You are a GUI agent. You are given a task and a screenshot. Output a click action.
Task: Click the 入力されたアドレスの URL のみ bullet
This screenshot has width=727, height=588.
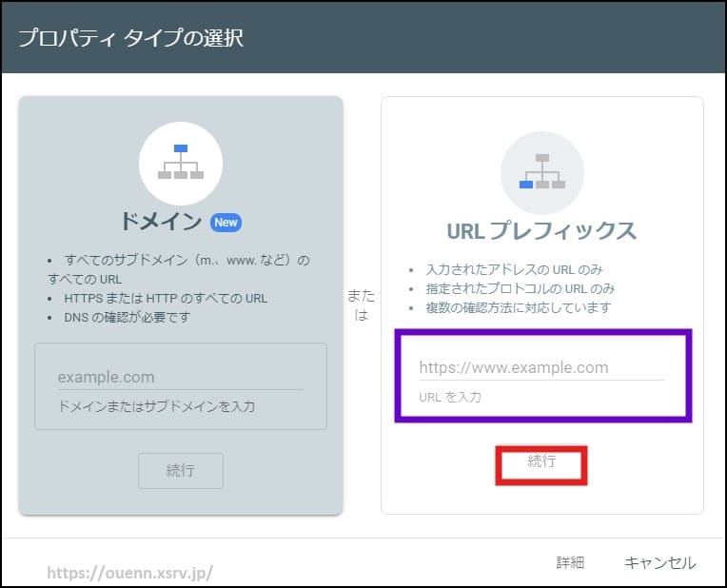[514, 269]
